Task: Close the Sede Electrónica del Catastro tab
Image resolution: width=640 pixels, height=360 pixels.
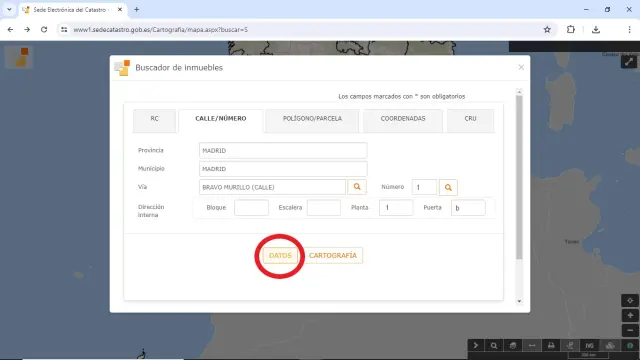Action: [x=120, y=9]
